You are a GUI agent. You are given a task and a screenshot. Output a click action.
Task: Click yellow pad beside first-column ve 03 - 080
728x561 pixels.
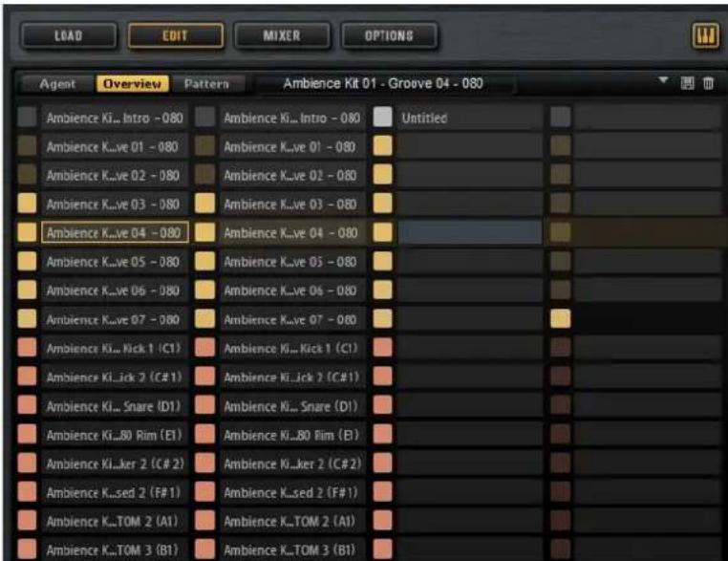(x=27, y=204)
